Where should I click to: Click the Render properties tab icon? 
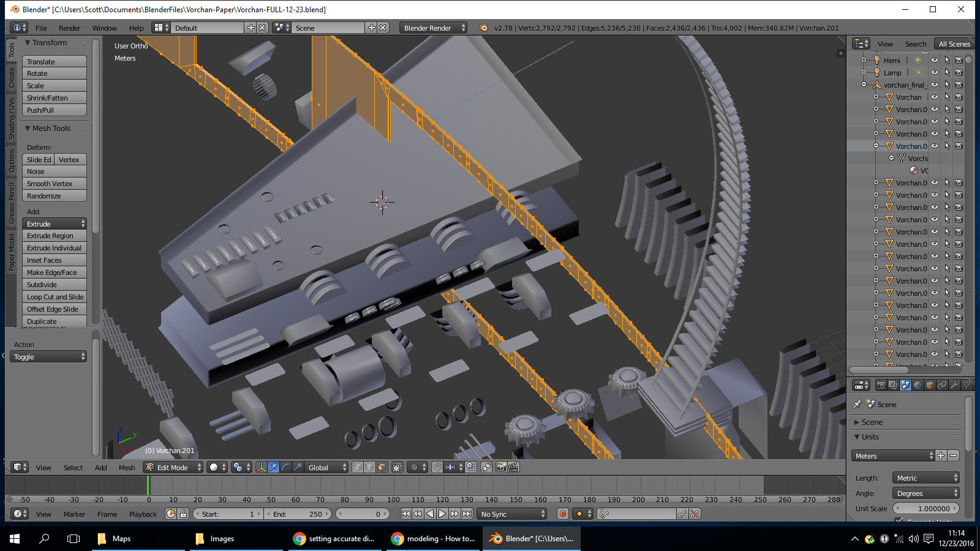click(881, 385)
